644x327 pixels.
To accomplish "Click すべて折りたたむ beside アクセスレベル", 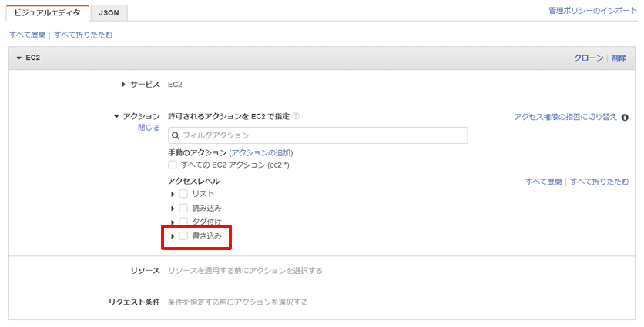I will pyautogui.click(x=599, y=182).
